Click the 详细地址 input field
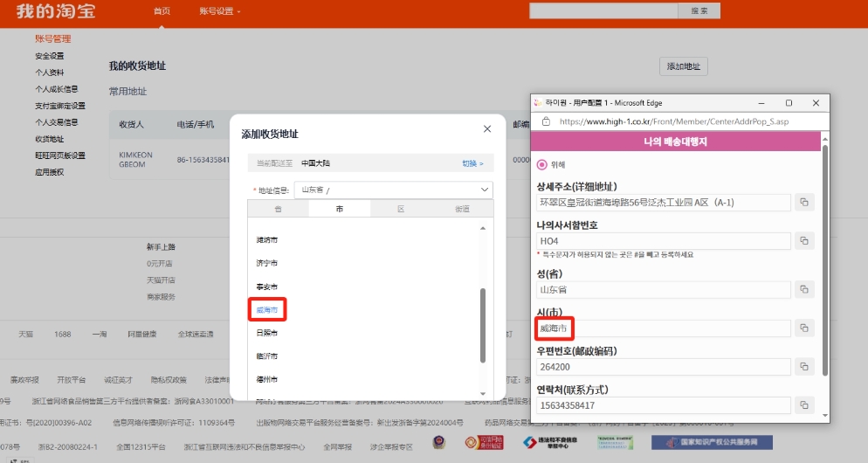Image resolution: width=868 pixels, height=463 pixels. point(663,202)
